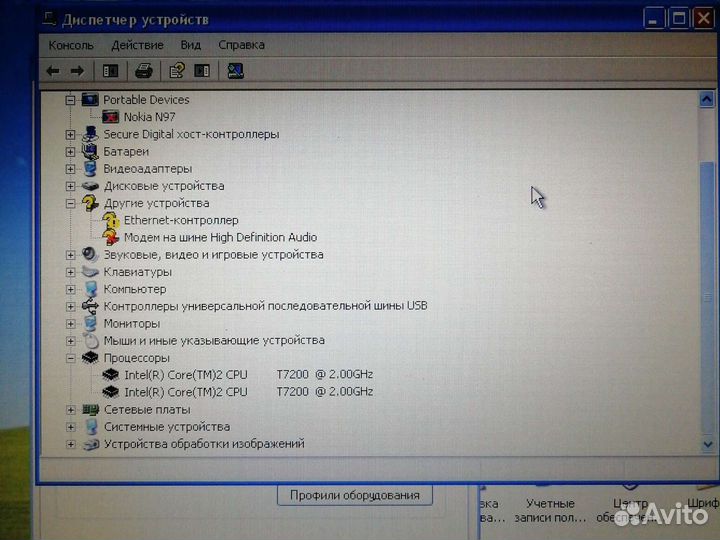Select the Nokia N97 entry

point(149,117)
